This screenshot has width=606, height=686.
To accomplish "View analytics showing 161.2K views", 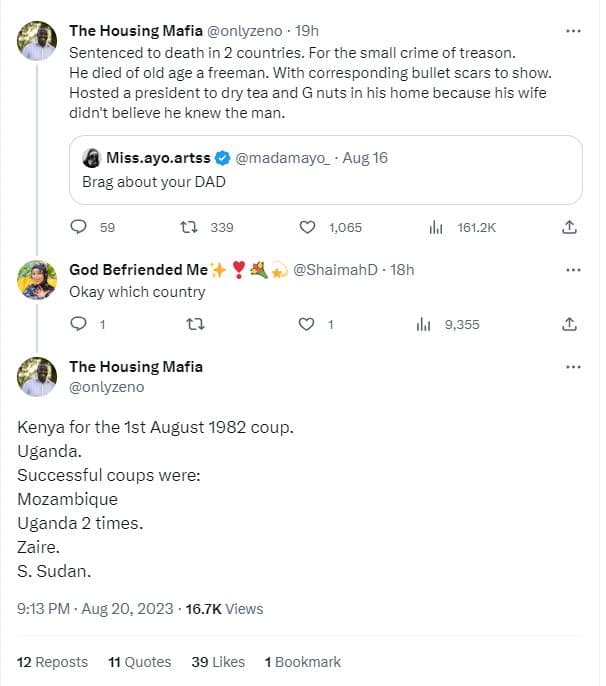I will (x=436, y=228).
